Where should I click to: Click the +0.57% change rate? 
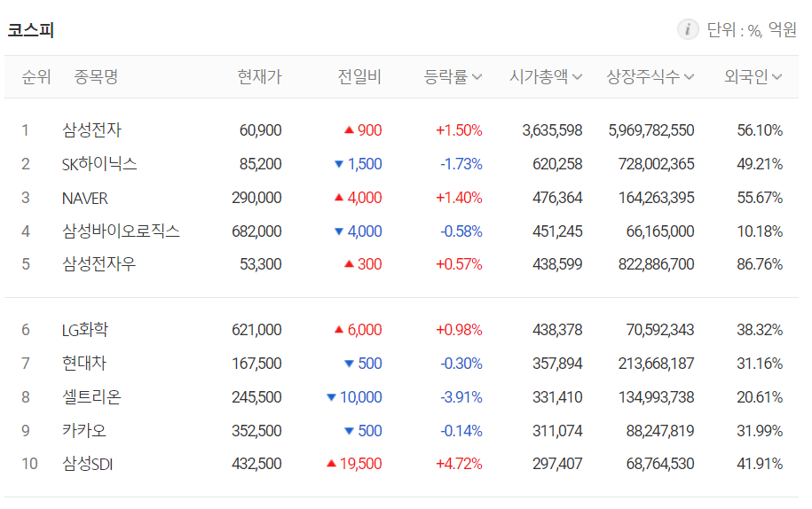[459, 264]
